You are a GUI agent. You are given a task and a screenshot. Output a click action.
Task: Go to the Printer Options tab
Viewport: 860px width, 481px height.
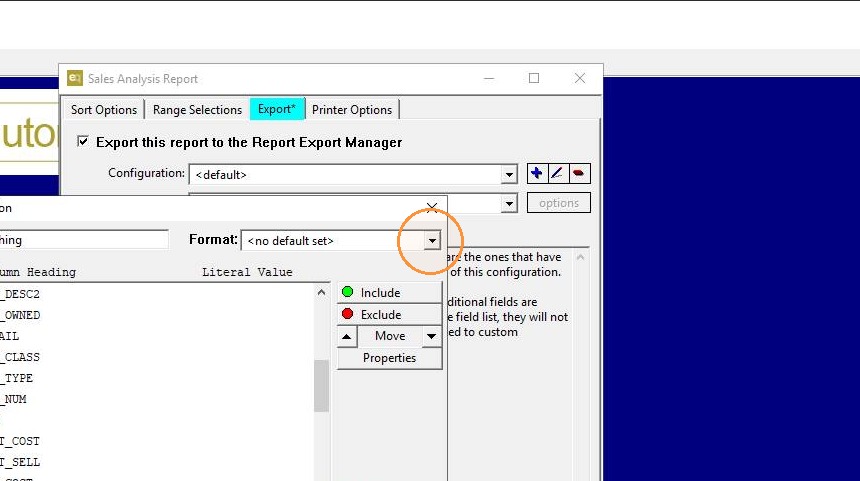(352, 110)
